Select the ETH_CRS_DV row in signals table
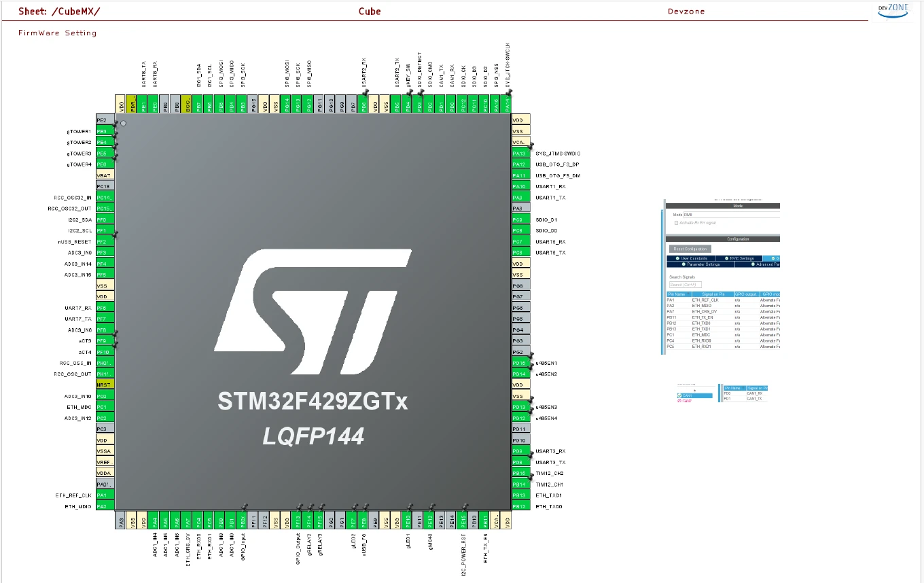Viewport: 924px width, 583px height. tap(724, 311)
